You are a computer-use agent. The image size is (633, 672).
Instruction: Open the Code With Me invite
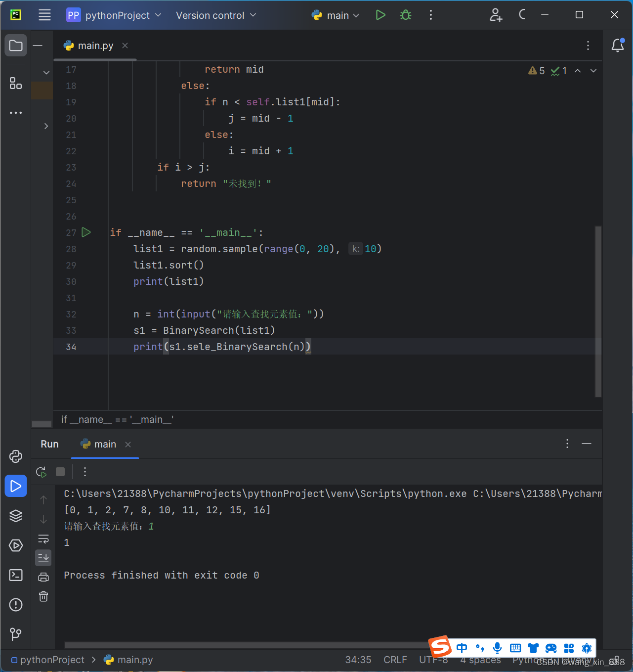coord(496,15)
